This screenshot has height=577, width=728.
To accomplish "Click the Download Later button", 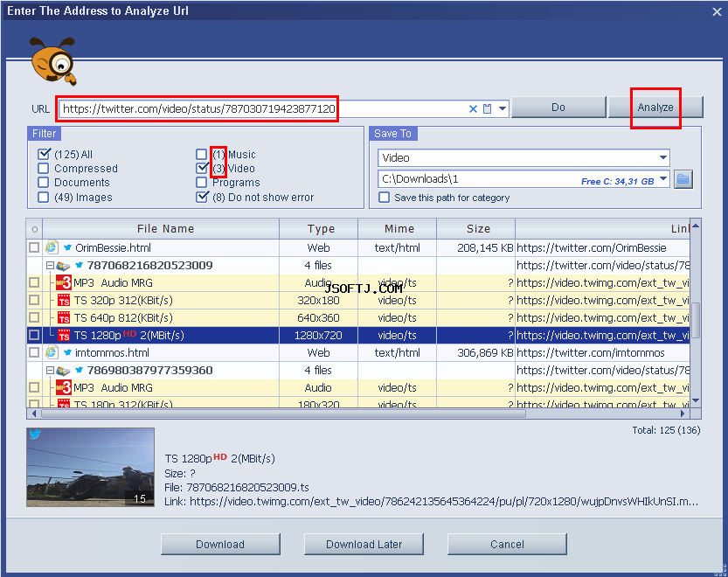I will click(364, 544).
